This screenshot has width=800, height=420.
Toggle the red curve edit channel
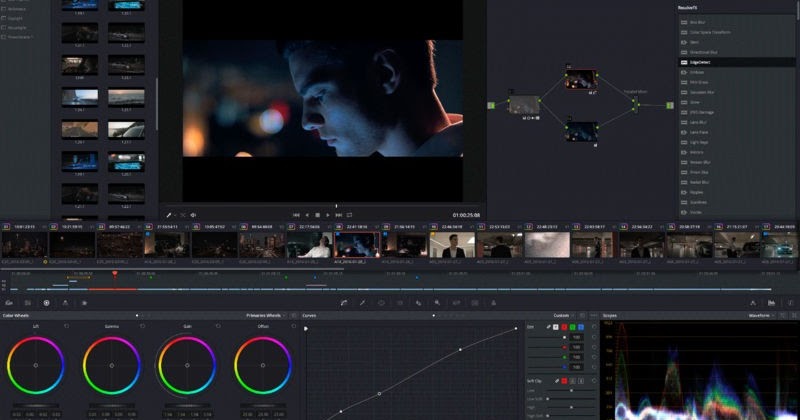click(x=564, y=327)
